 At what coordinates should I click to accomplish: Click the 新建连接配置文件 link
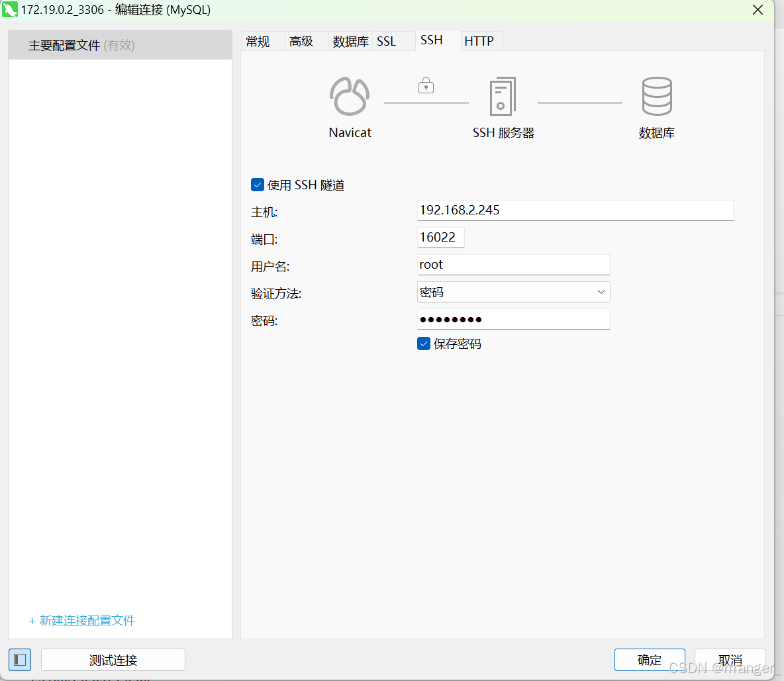(82, 621)
